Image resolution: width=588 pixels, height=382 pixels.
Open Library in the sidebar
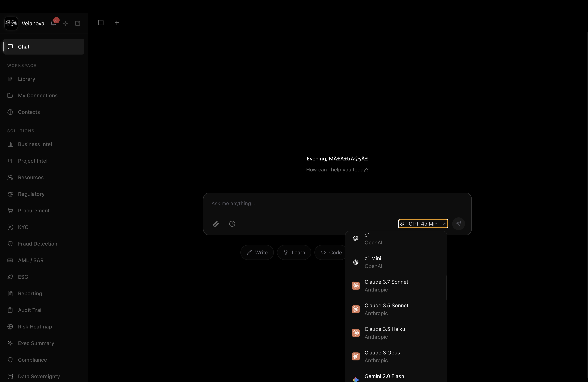(x=26, y=79)
